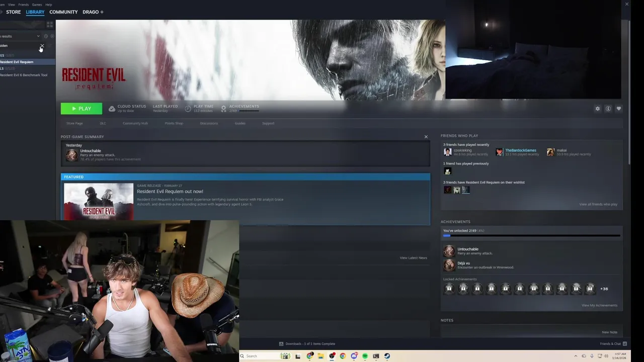This screenshot has height=362, width=644.
Task: Open Downloads status at bottom bar
Action: coord(307,344)
